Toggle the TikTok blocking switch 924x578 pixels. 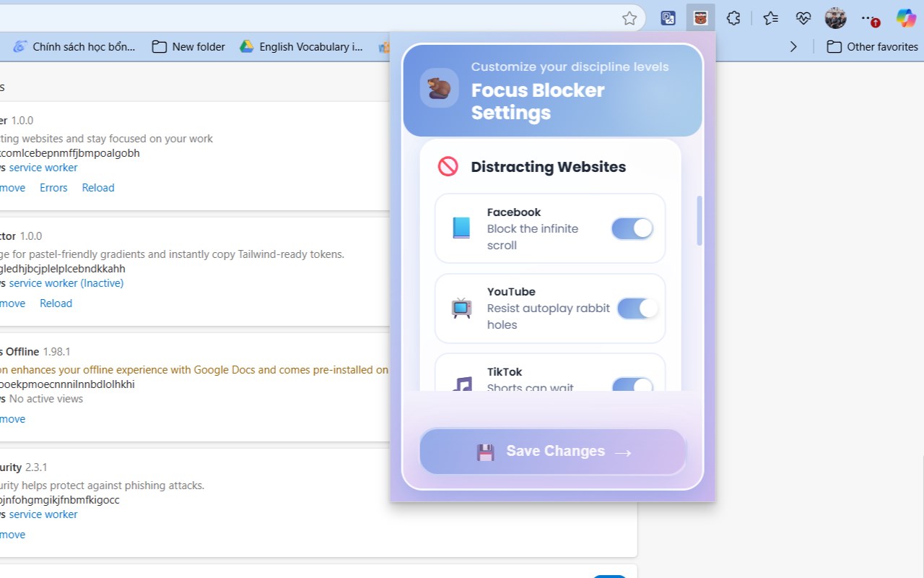click(632, 384)
